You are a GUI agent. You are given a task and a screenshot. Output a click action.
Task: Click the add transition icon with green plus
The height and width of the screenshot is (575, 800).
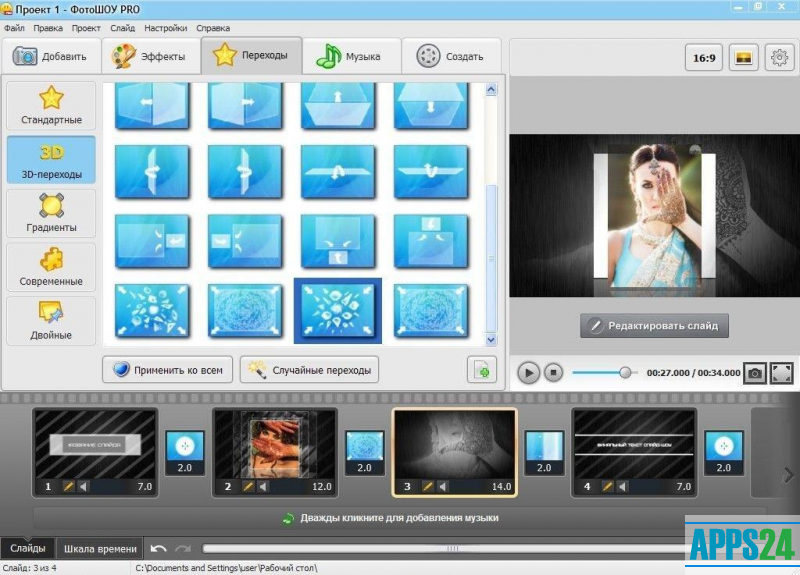pyautogui.click(x=482, y=370)
